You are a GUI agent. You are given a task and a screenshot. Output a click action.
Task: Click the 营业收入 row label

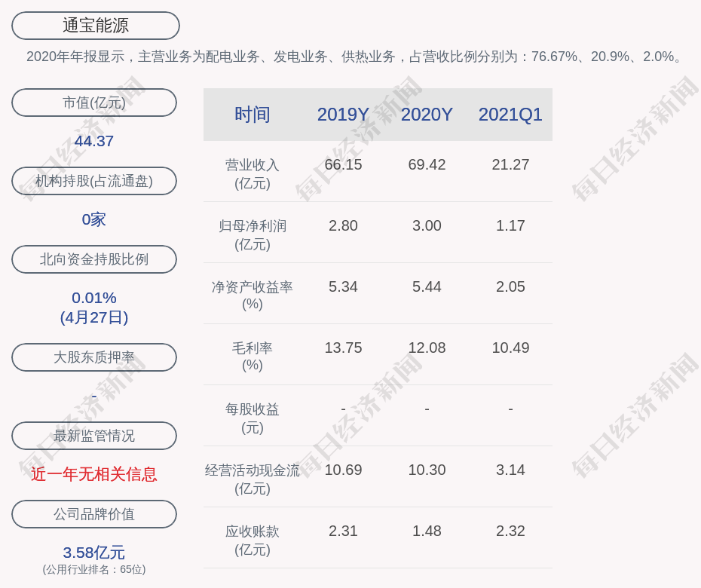tap(253, 174)
